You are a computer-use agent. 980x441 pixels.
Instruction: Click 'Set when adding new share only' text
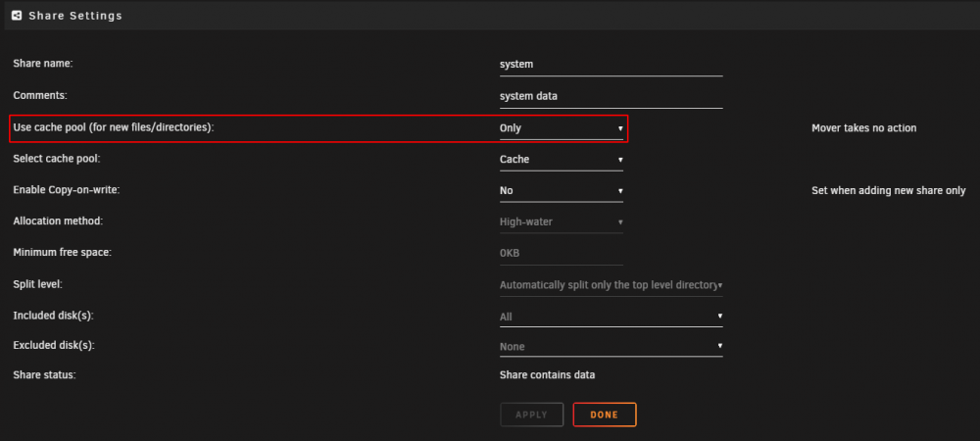pos(888,190)
